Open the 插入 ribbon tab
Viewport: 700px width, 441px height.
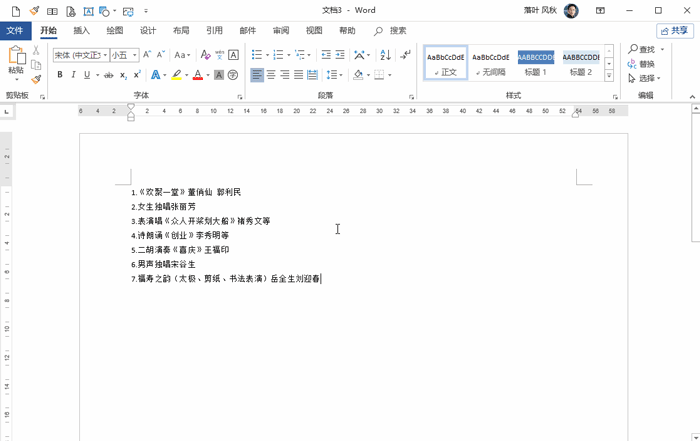pyautogui.click(x=81, y=31)
